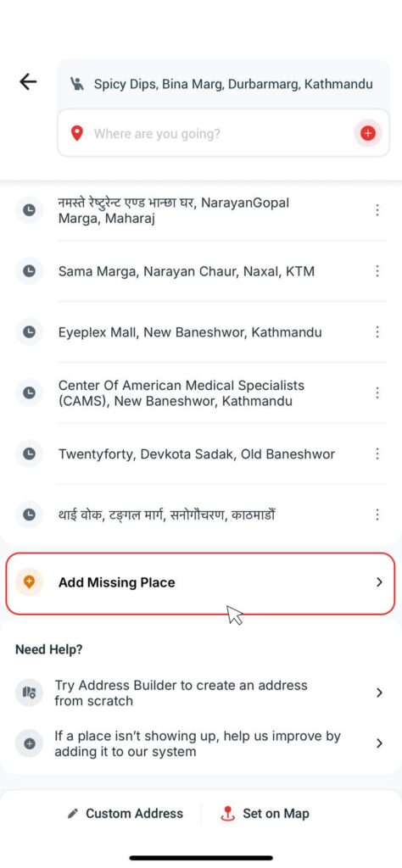Tap orange Add Missing Place pin icon

point(29,581)
